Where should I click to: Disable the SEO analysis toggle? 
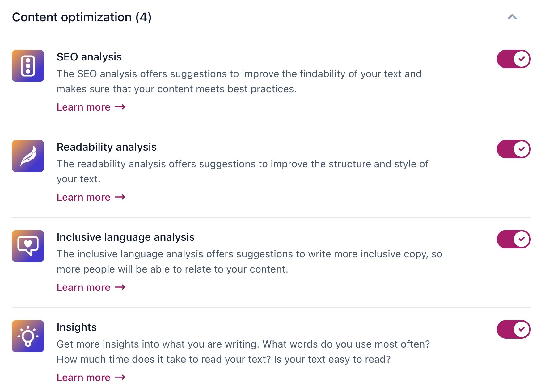513,59
